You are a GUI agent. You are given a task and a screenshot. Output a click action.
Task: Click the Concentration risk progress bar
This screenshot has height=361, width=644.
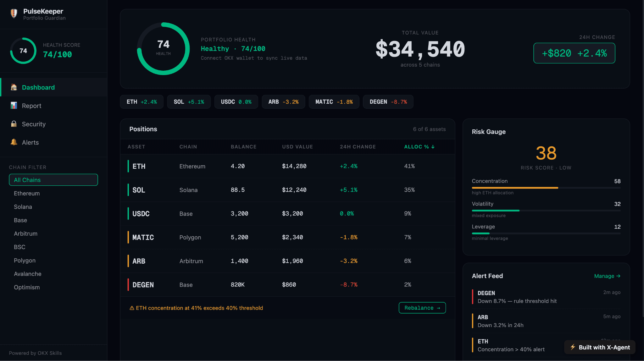coord(546,188)
